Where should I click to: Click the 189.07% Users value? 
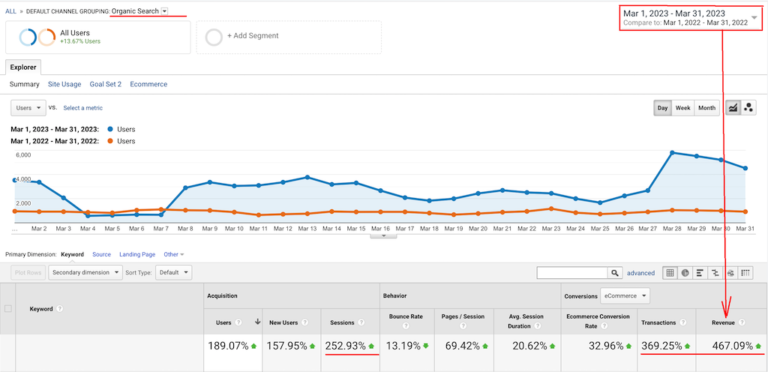tap(228, 346)
